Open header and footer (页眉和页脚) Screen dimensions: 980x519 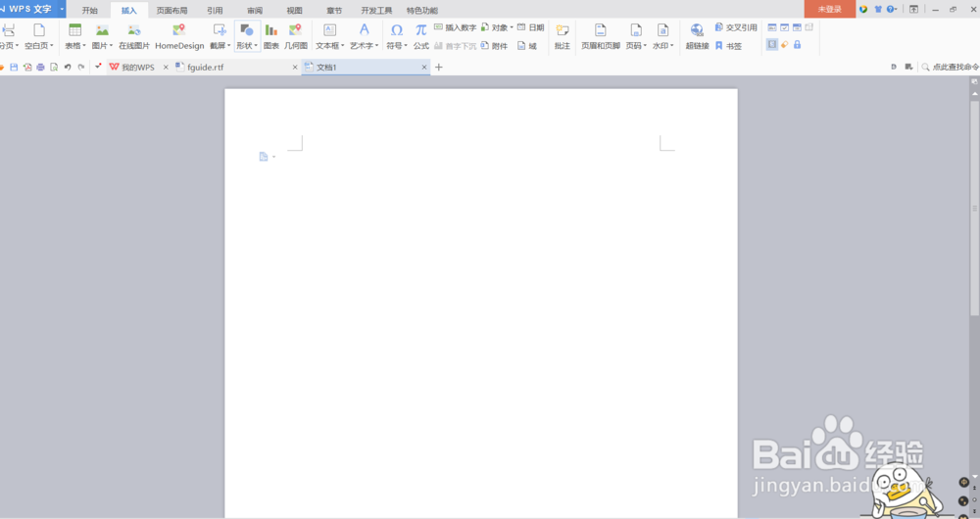[x=600, y=36]
